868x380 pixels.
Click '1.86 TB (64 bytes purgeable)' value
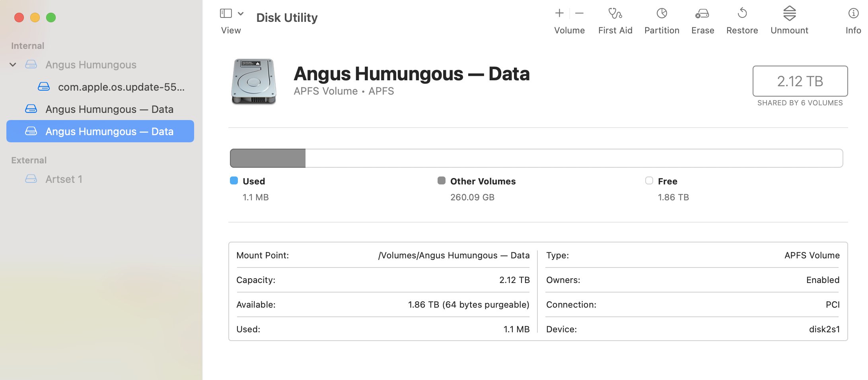[469, 304]
